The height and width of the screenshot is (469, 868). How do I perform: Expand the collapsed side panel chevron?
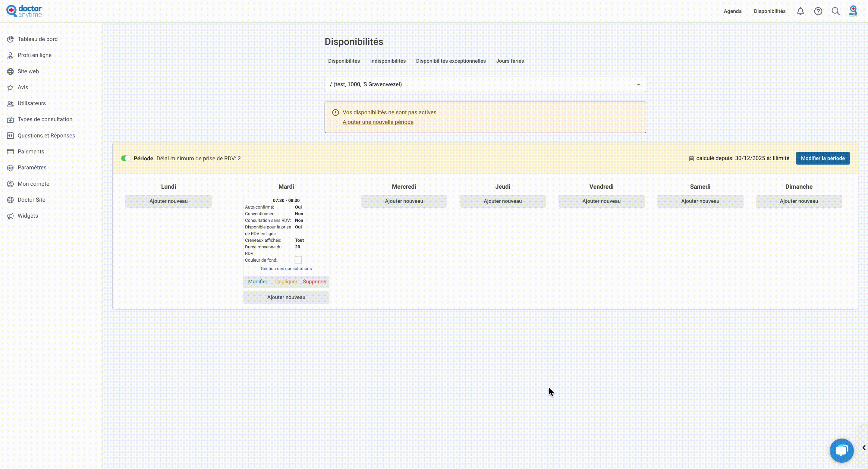click(x=864, y=447)
